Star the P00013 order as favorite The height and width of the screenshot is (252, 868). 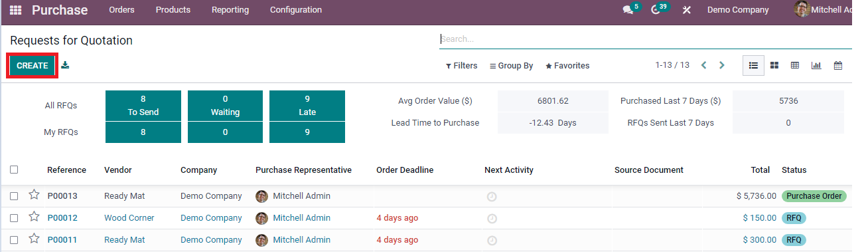coord(34,195)
